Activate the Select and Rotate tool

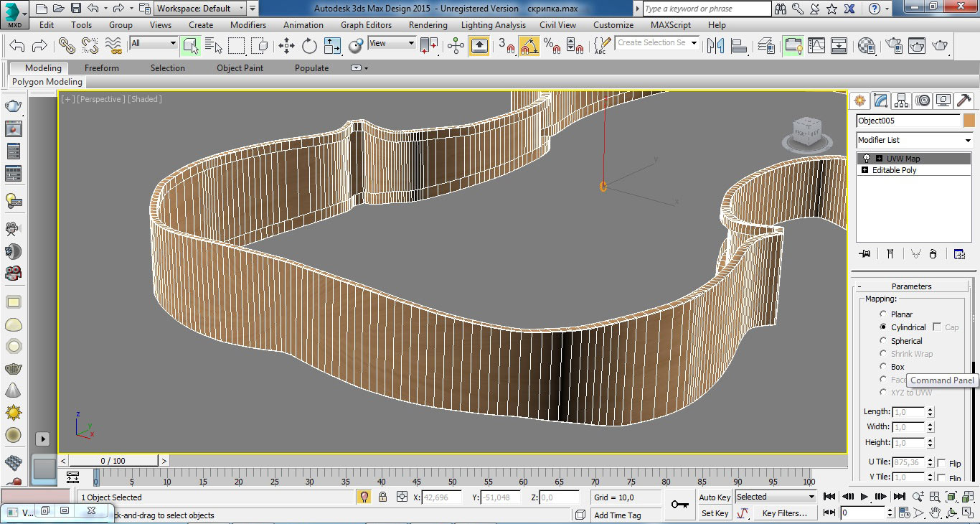(x=309, y=46)
